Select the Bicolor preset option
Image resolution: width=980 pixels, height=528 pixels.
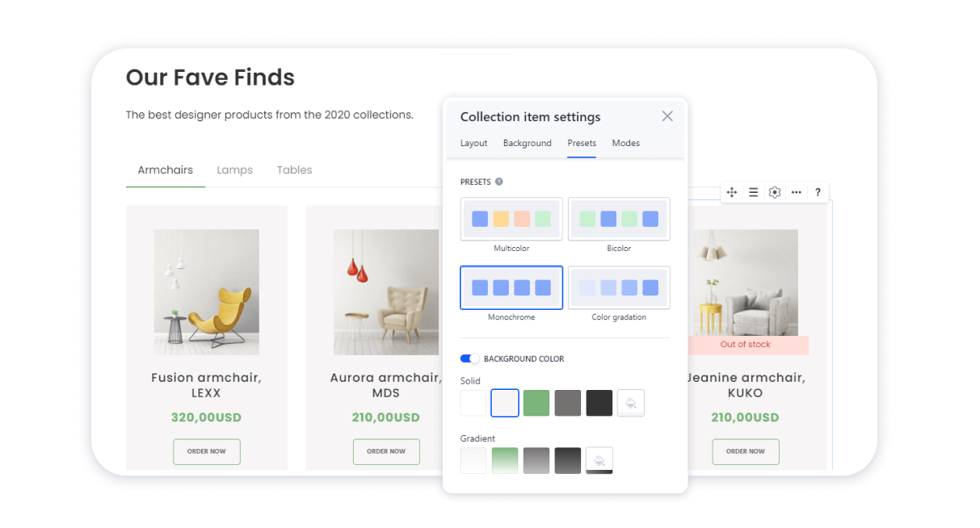[619, 219]
